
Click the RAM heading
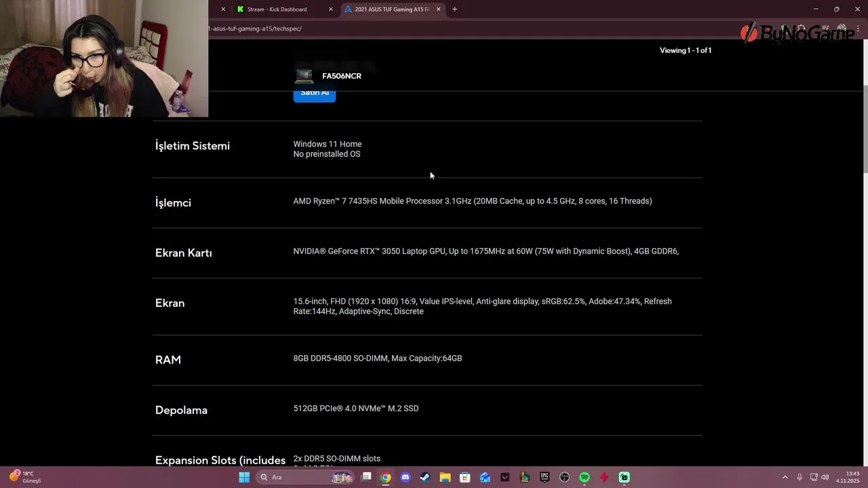pyautogui.click(x=168, y=360)
